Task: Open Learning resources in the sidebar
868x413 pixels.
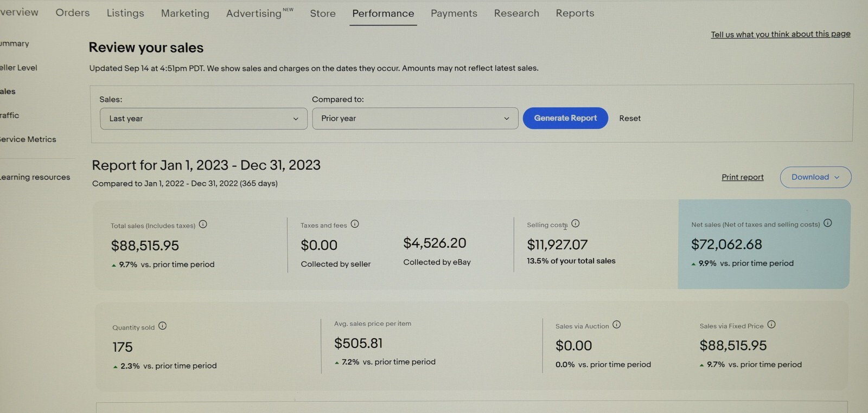Action: (x=35, y=177)
